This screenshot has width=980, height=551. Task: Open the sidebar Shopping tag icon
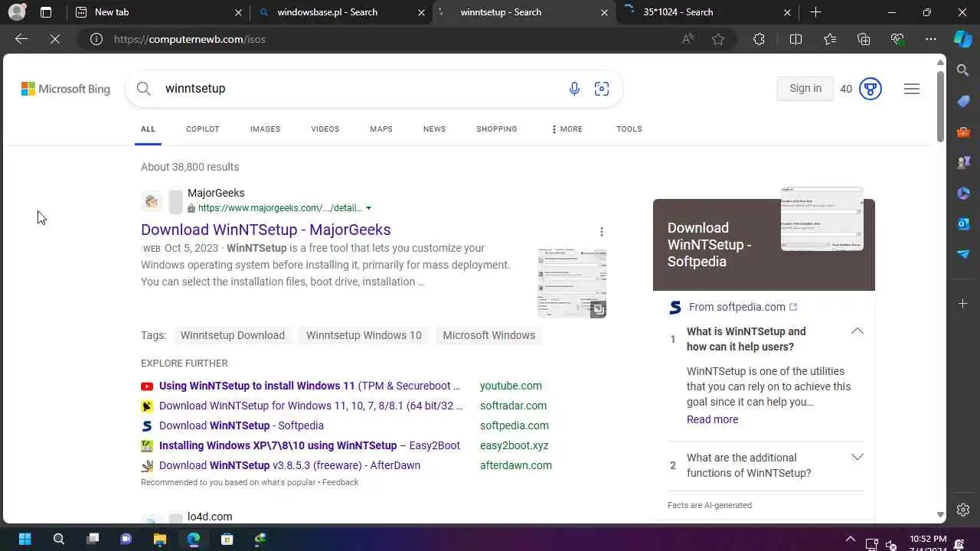click(963, 101)
